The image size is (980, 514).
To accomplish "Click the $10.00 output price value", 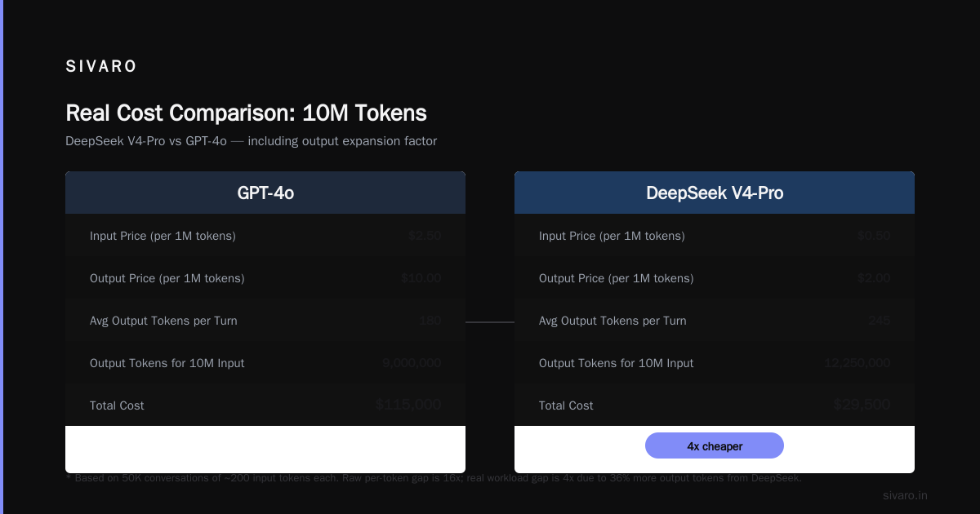I will coord(421,278).
